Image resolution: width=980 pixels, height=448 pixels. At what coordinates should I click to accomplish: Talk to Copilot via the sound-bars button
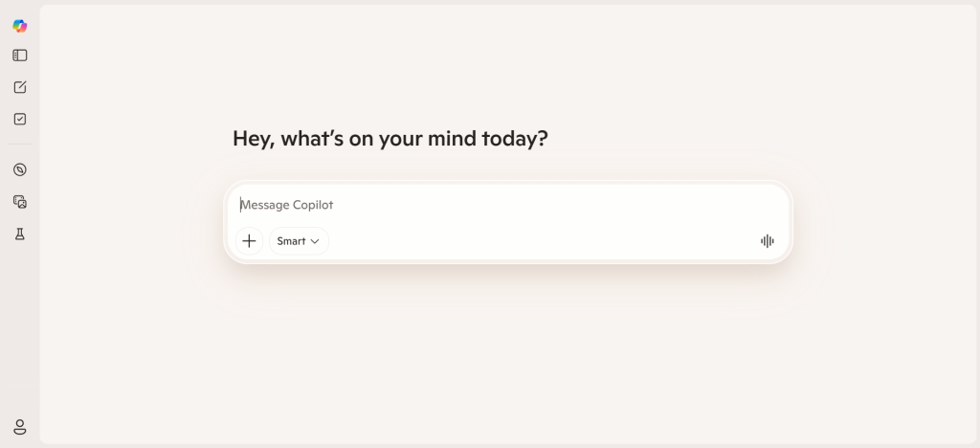coord(767,241)
